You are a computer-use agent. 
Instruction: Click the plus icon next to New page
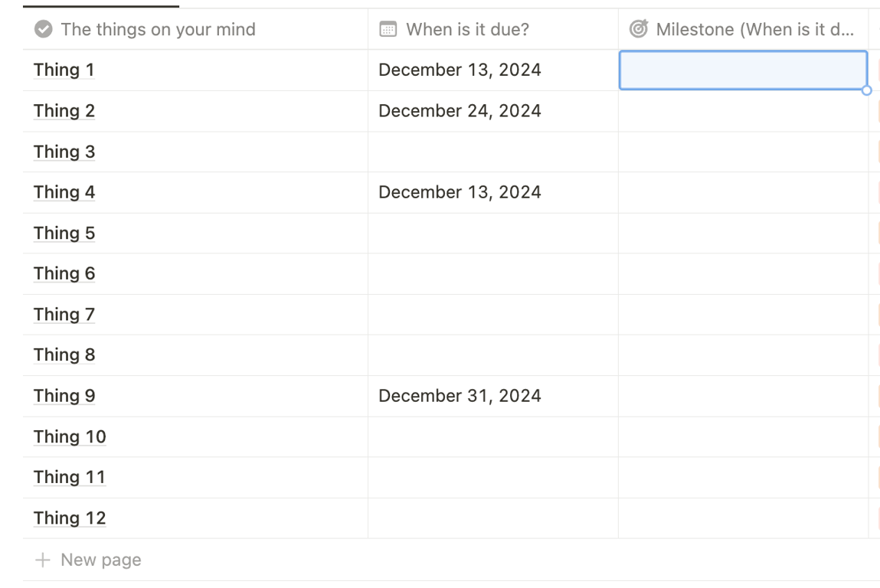[43, 560]
